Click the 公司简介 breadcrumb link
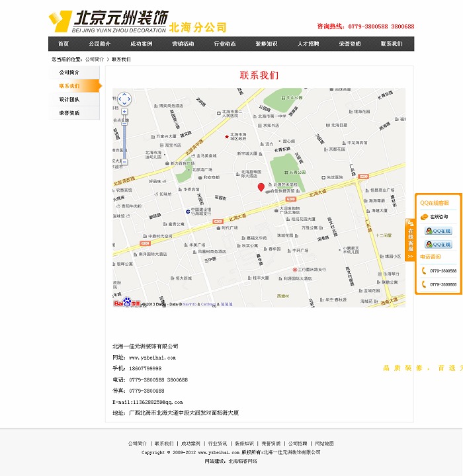This screenshot has width=463, height=476. pos(94,59)
